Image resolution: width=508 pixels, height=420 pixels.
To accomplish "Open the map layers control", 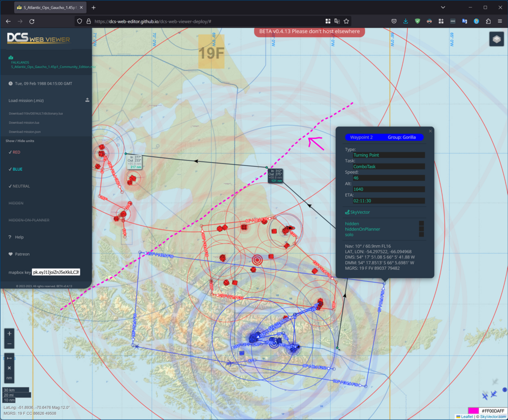I will [x=496, y=39].
